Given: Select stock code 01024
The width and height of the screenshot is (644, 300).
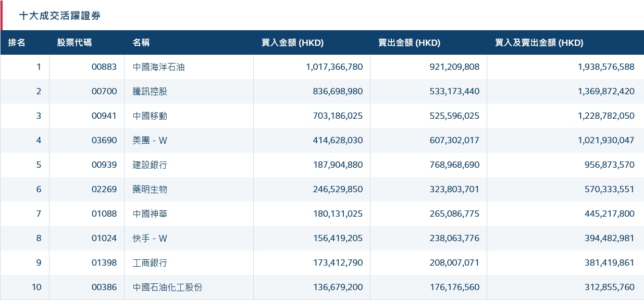Looking at the screenshot, I should pyautogui.click(x=104, y=239).
